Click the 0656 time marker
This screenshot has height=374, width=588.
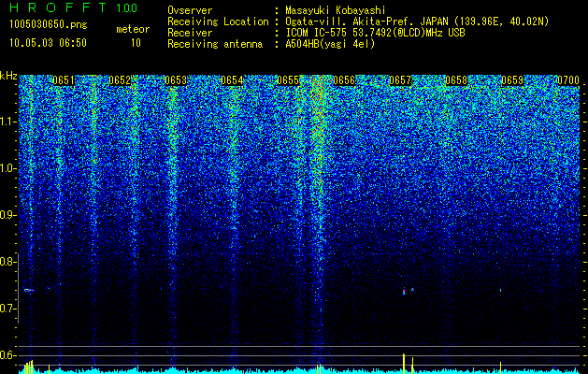(x=344, y=80)
